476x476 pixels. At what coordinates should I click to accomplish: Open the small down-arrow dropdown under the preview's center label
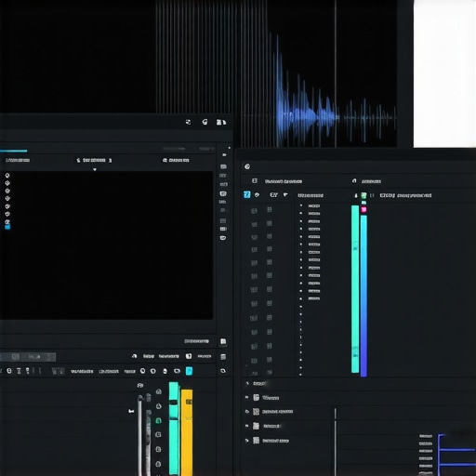pos(95,169)
